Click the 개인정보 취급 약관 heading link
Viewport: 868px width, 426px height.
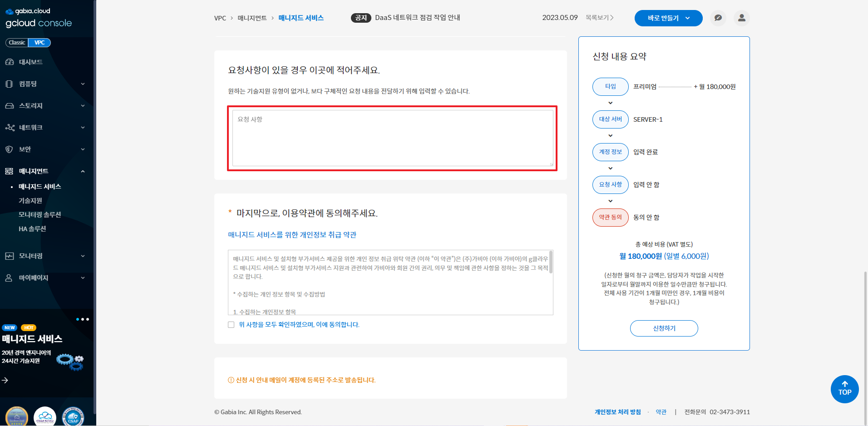point(292,235)
